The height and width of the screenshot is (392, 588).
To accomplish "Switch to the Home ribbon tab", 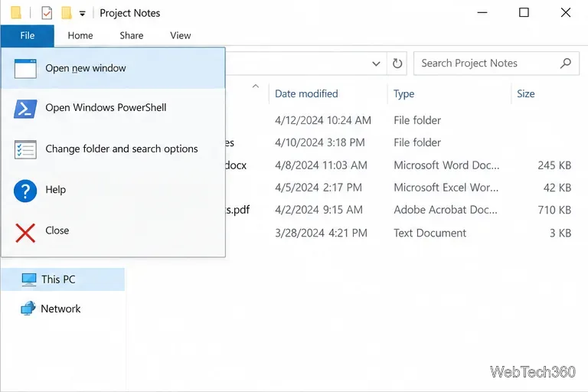I will click(80, 36).
